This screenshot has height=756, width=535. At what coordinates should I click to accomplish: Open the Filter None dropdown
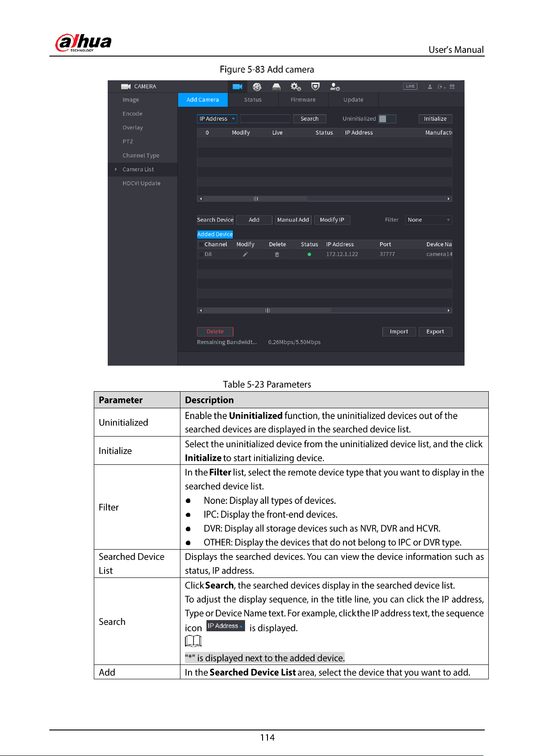pos(429,220)
